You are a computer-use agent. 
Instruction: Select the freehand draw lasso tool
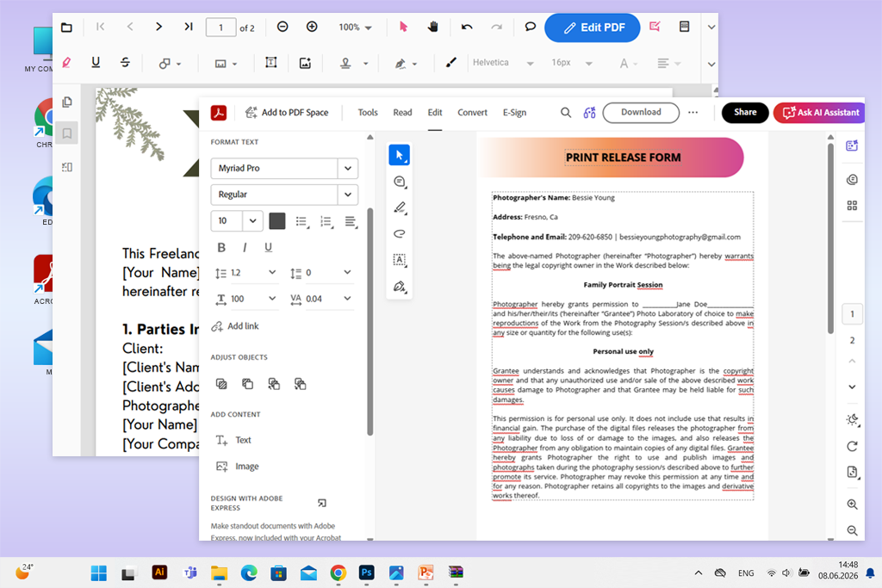400,233
